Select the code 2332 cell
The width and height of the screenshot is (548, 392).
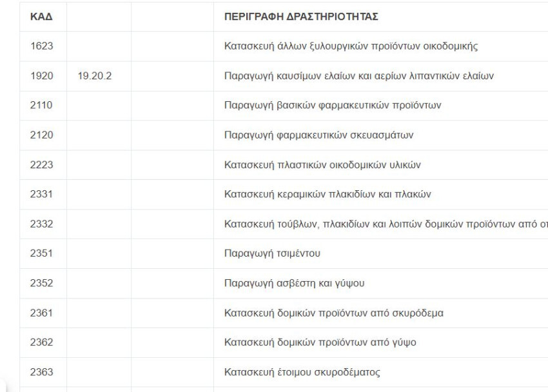pos(42,224)
